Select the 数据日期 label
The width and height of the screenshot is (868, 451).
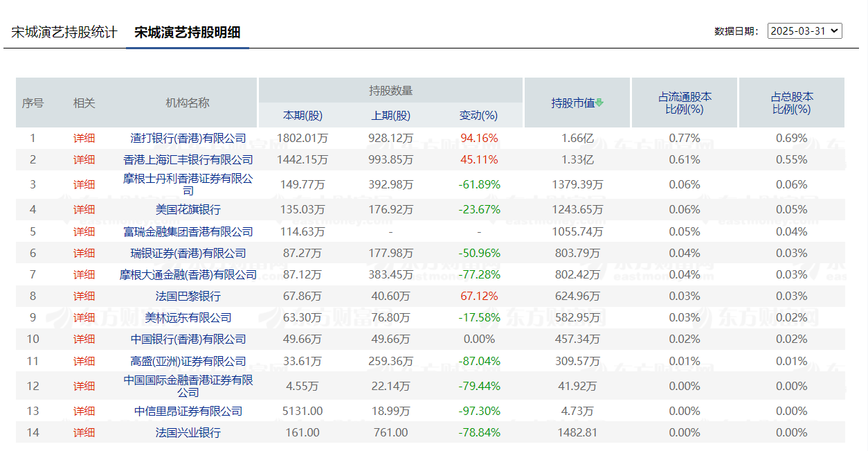coord(736,31)
